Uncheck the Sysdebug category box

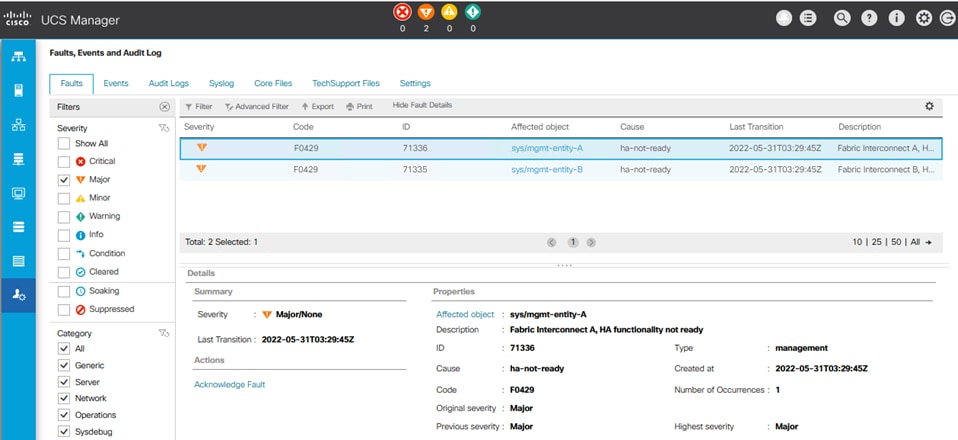[x=64, y=431]
